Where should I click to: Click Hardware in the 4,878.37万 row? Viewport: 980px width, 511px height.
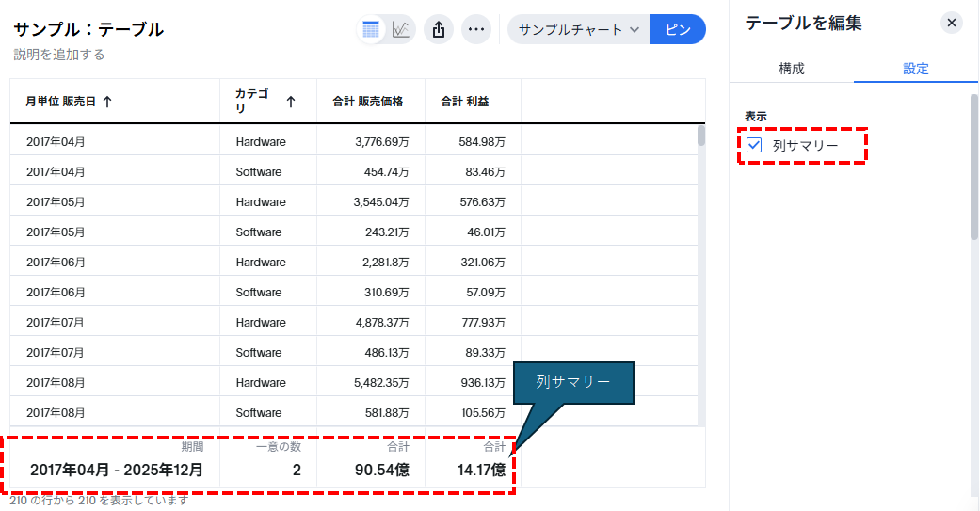pyautogui.click(x=261, y=323)
